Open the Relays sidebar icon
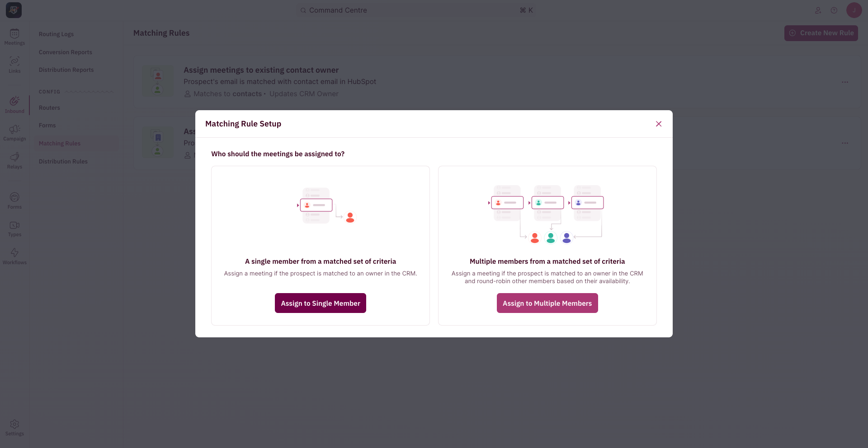 coord(14,161)
